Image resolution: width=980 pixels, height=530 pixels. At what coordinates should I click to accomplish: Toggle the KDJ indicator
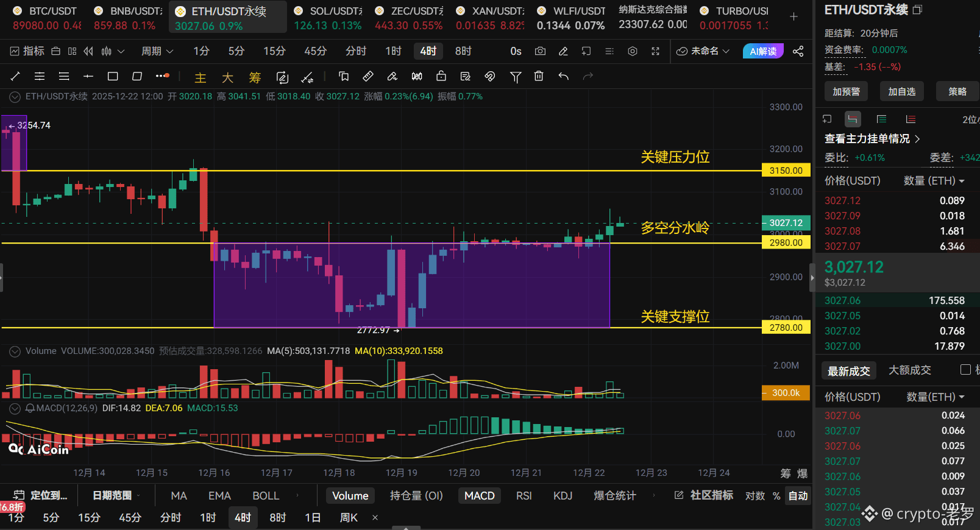pos(563,496)
